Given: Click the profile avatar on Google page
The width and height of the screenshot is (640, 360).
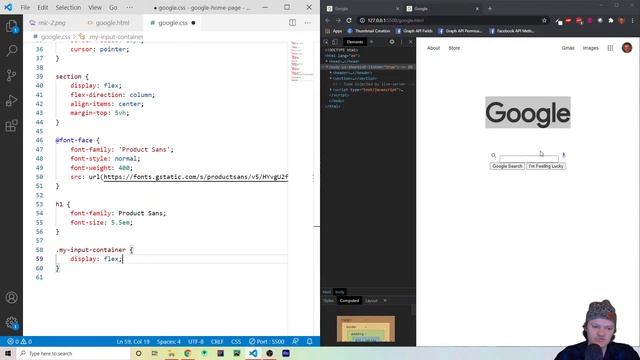Looking at the screenshot, I should pos(627,48).
